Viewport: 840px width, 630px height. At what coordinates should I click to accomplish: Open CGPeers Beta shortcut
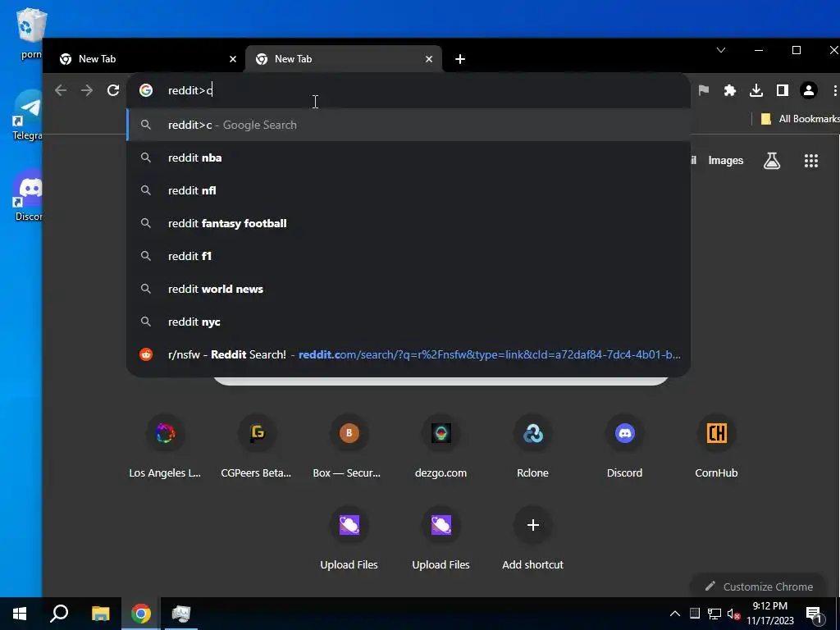click(x=257, y=446)
